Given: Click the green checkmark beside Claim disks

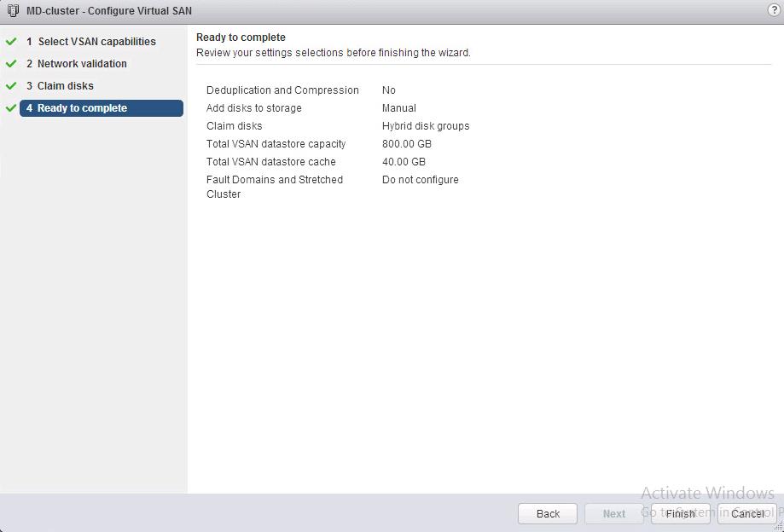Looking at the screenshot, I should click(x=11, y=86).
